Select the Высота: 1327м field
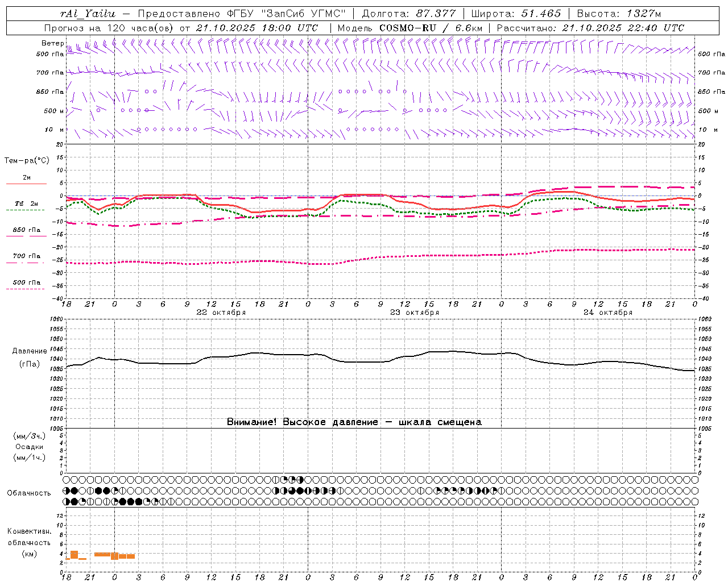This screenshot has height=582, width=728. tap(619, 14)
